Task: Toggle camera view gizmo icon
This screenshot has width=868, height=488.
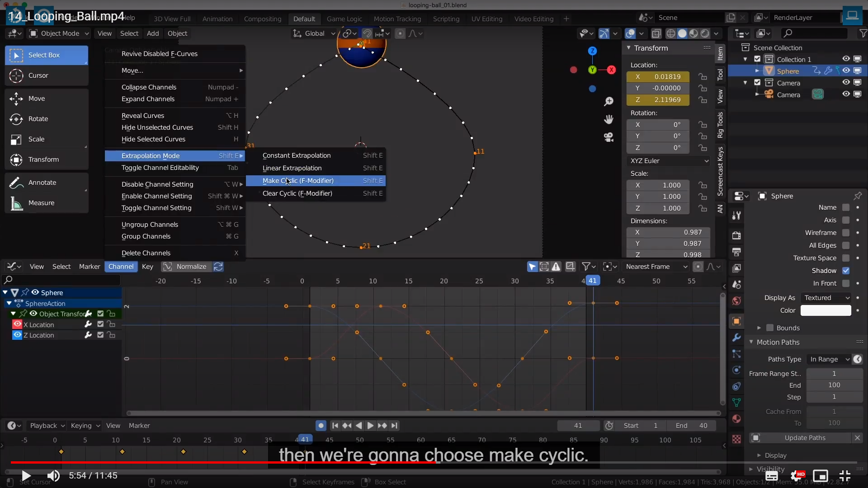Action: (609, 137)
